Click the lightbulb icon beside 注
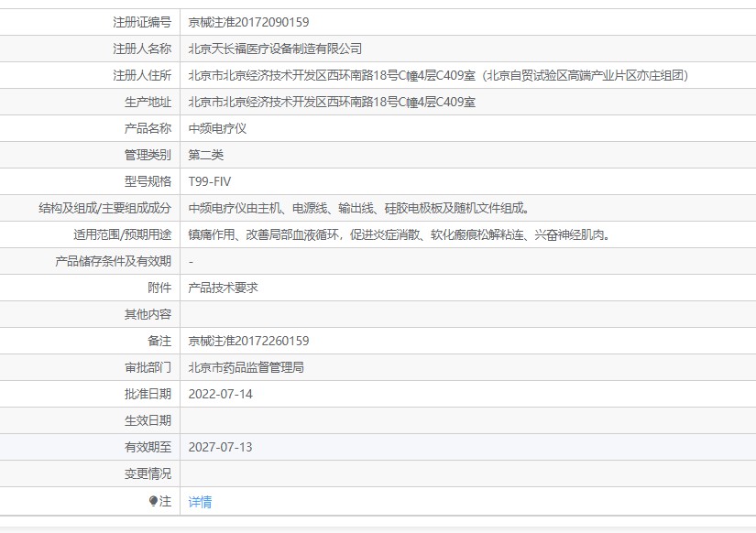Viewport: 756px width, 533px height. (153, 501)
